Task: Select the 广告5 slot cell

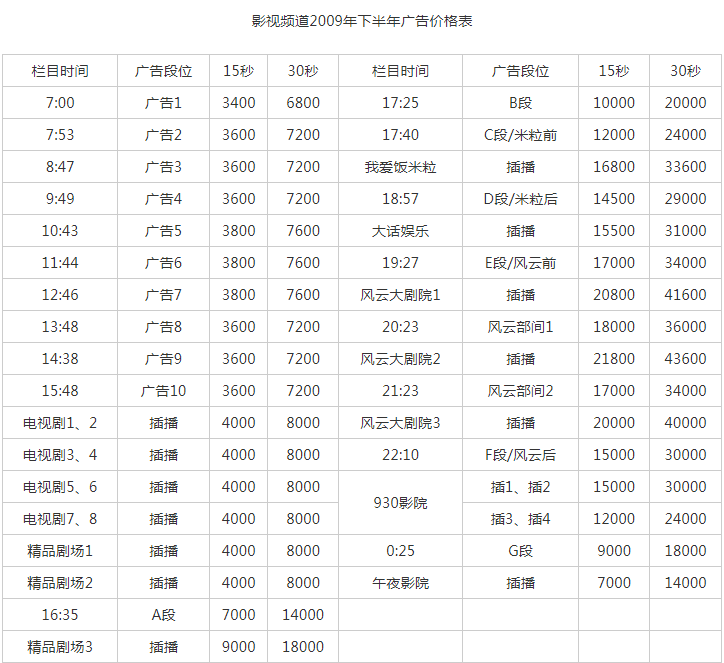Action: coord(163,230)
